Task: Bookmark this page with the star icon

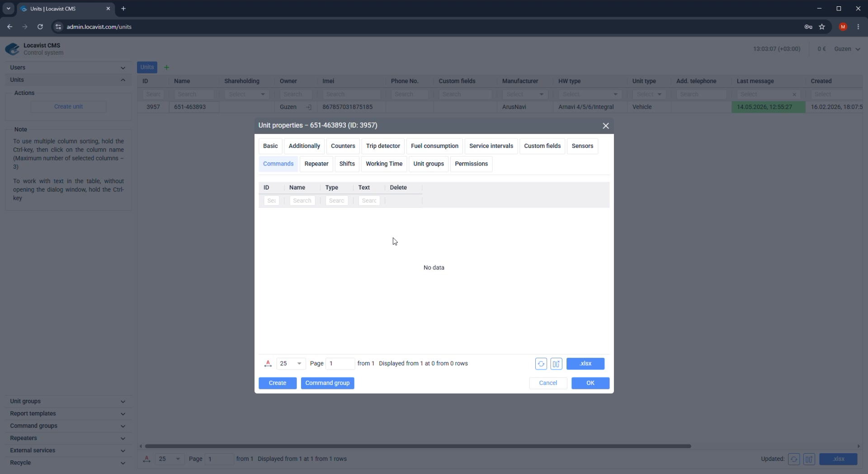Action: coord(822,27)
